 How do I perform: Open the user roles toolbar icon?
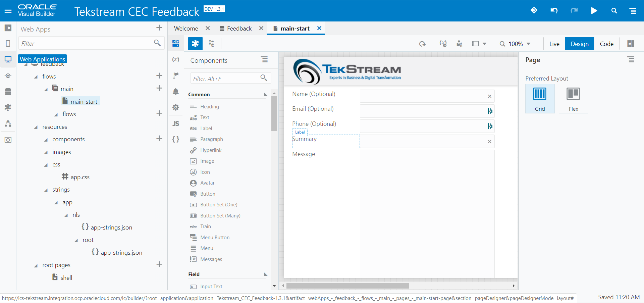tap(460, 44)
